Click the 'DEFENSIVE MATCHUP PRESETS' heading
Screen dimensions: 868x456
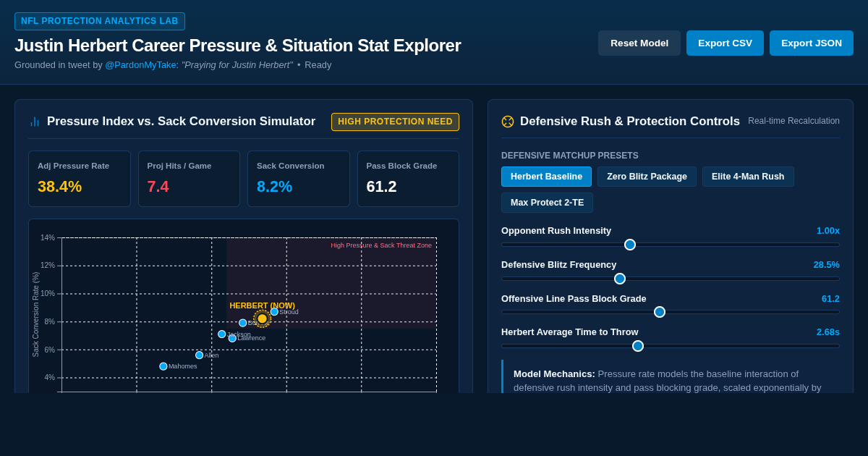tap(570, 156)
